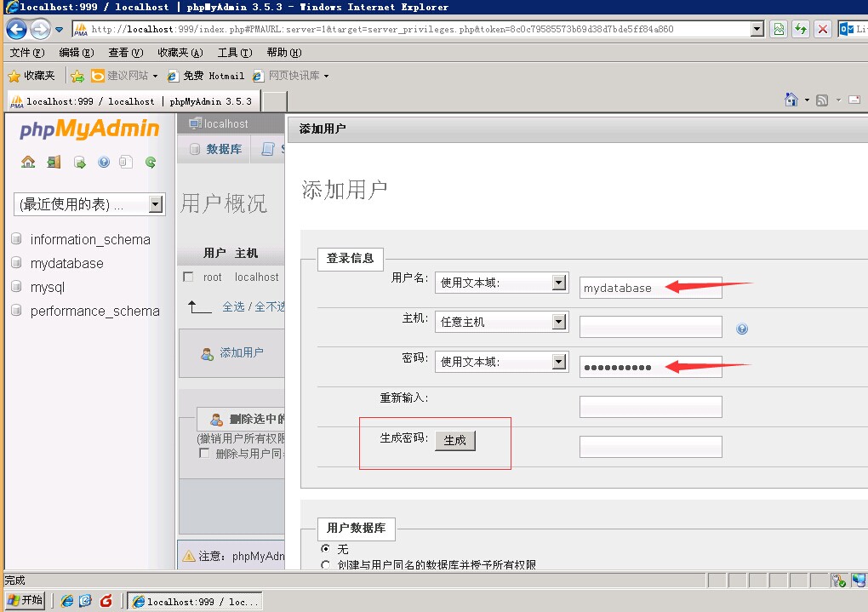
Task: Click the Outlook icon in the browser toolbar
Action: (846, 29)
